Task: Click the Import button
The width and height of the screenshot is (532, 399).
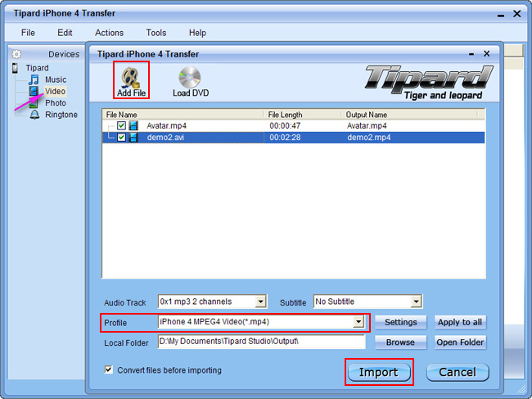Action: point(379,372)
